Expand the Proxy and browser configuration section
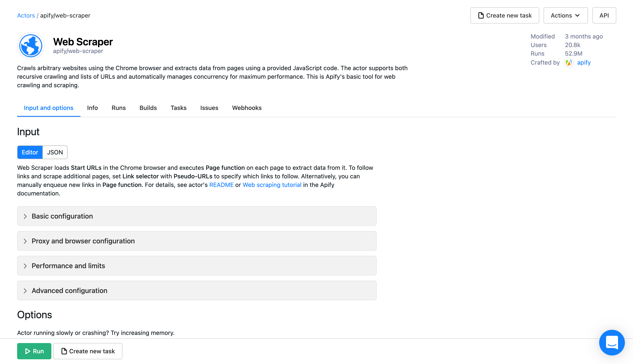Screen dimensions: 633x364 pos(83,241)
